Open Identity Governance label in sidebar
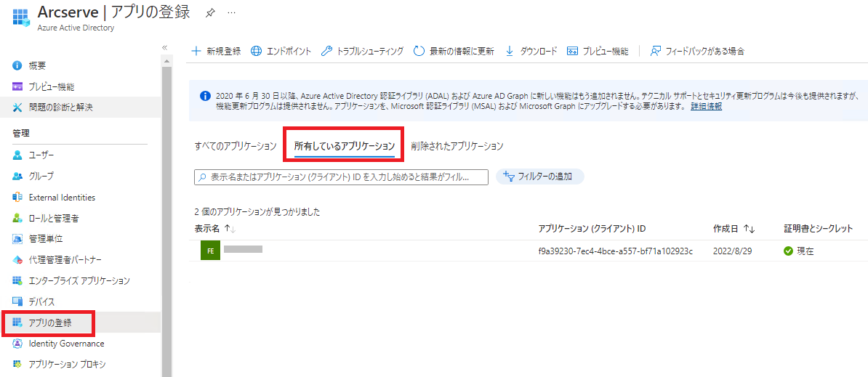868x377 pixels. tap(66, 344)
